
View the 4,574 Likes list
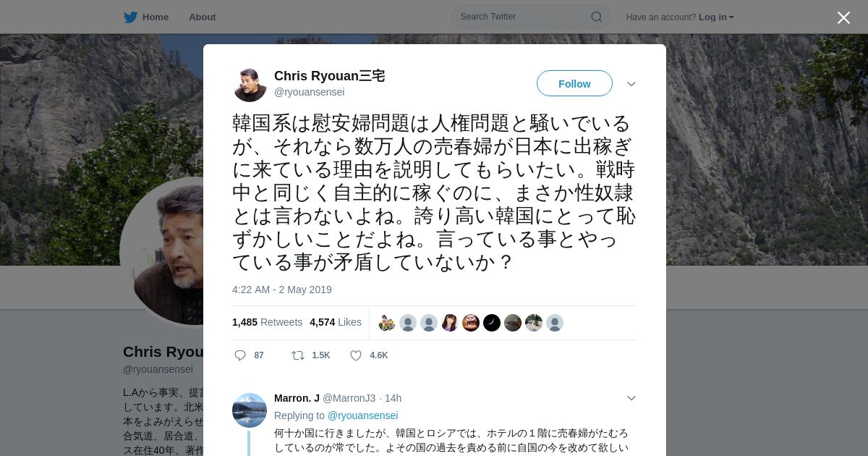(x=336, y=322)
